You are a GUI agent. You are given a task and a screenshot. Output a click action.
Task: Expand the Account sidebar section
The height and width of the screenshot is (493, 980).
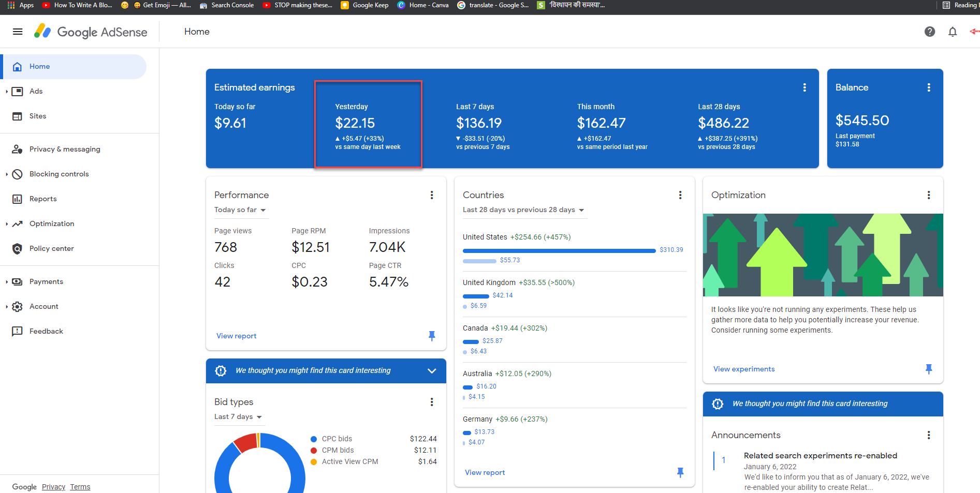[6, 306]
